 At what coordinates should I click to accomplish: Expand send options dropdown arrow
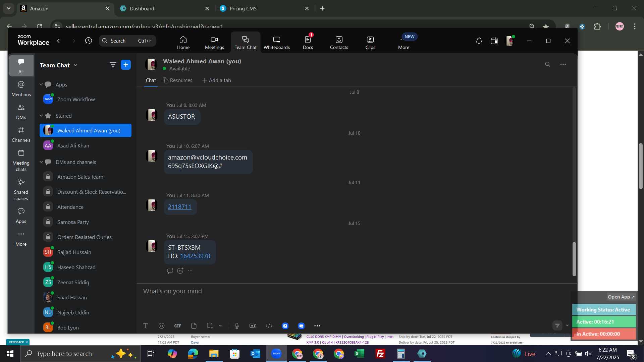(567, 325)
